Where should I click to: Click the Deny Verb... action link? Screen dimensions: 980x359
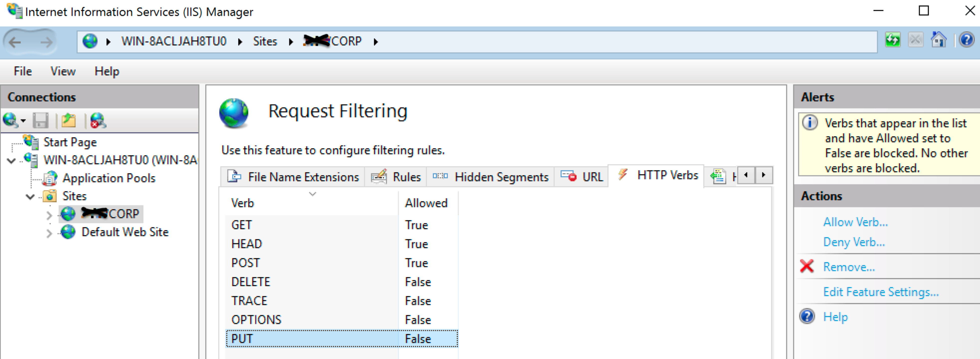pos(854,242)
